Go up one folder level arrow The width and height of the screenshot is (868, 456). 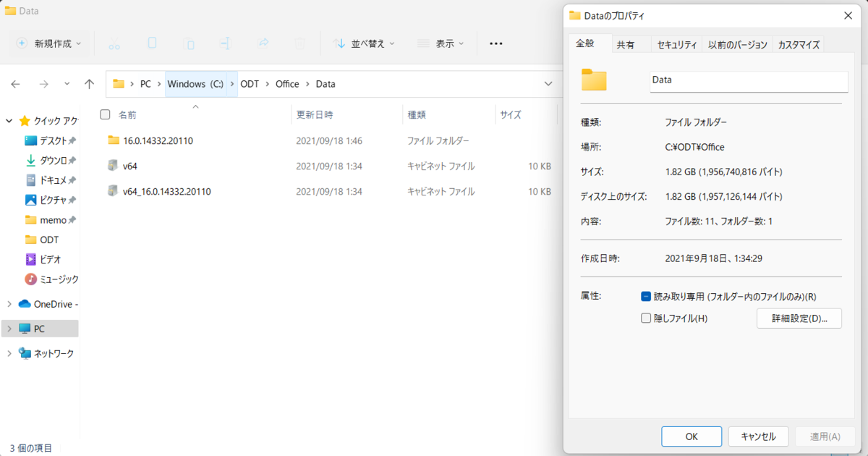[89, 84]
